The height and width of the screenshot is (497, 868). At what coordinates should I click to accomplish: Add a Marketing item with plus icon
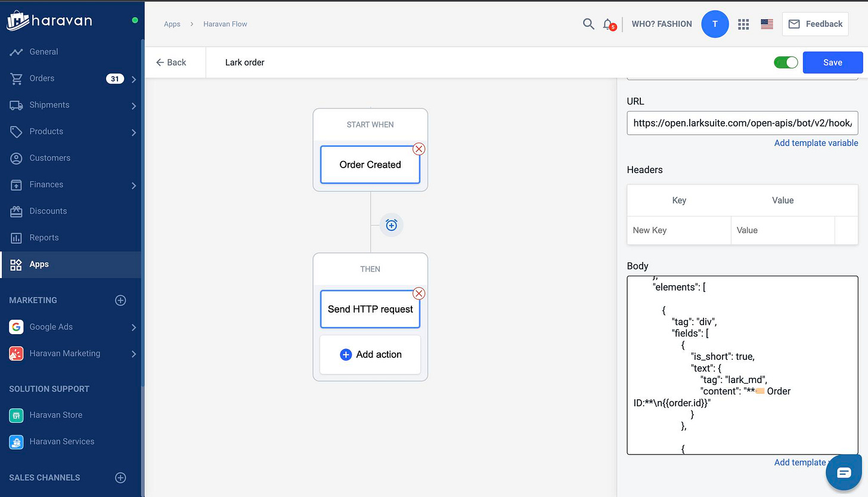(120, 300)
